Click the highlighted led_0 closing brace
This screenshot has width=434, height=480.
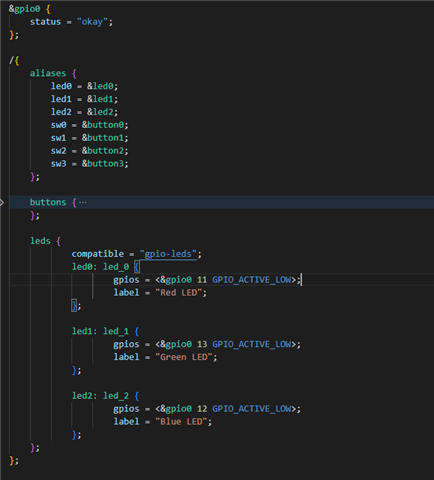74,305
